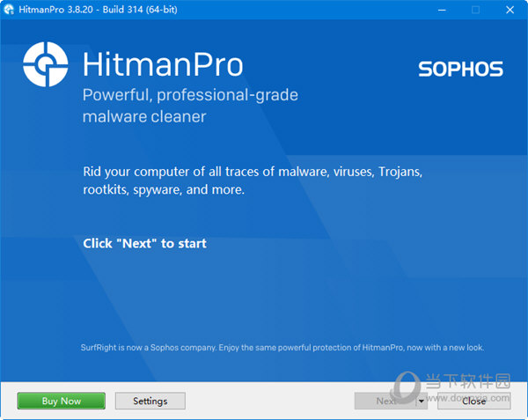Click the SurfRight Sophos company notice
This screenshot has width=528, height=420.
pyautogui.click(x=282, y=348)
